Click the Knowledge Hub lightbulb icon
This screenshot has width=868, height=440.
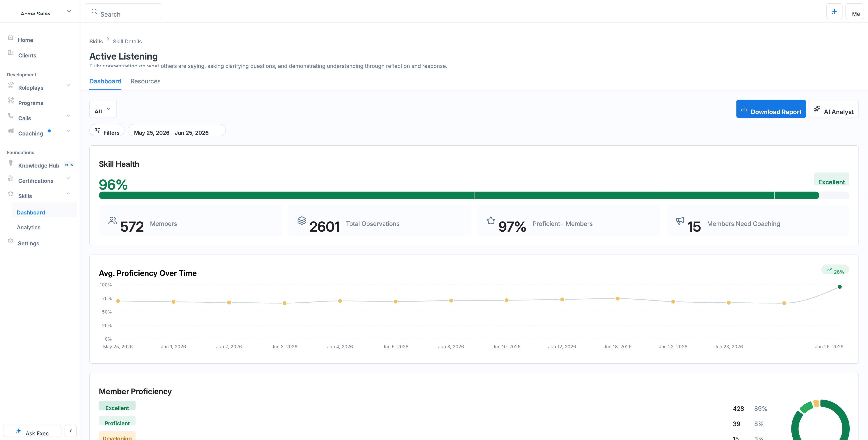(11, 163)
